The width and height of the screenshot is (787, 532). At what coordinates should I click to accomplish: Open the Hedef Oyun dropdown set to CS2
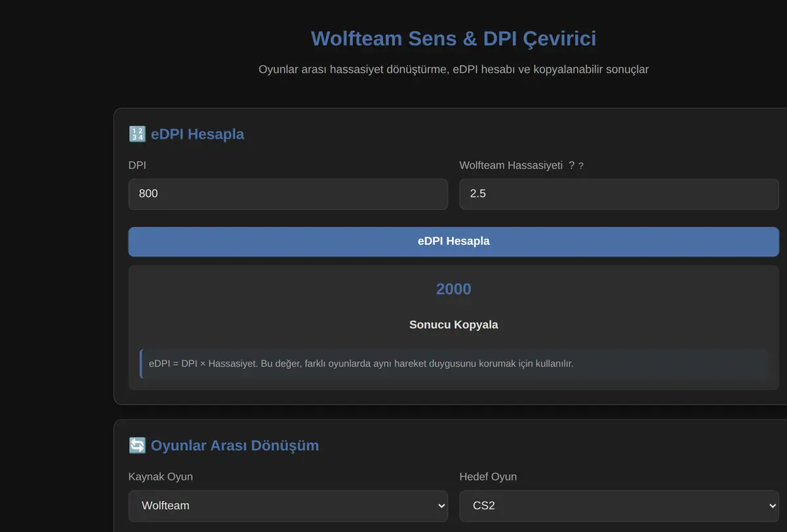pos(619,506)
